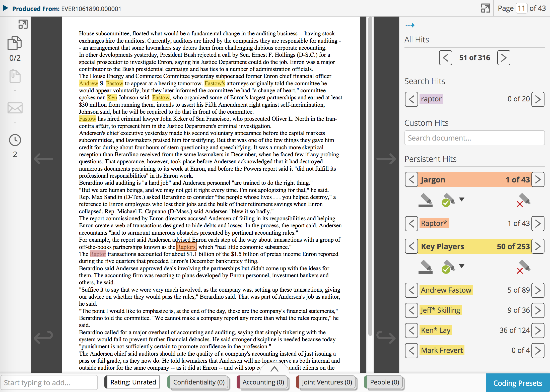The width and height of the screenshot is (550, 392).
Task: Previous Mark Frevert hit
Action: [x=411, y=350]
